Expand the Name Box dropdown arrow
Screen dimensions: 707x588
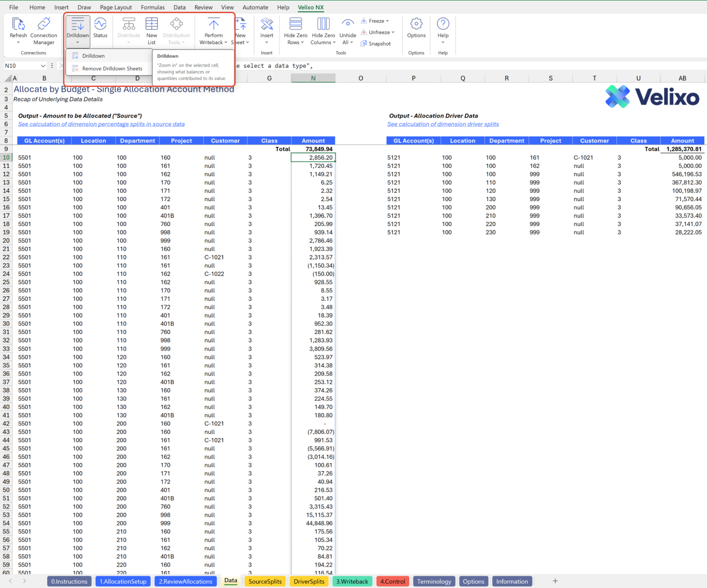click(43, 66)
